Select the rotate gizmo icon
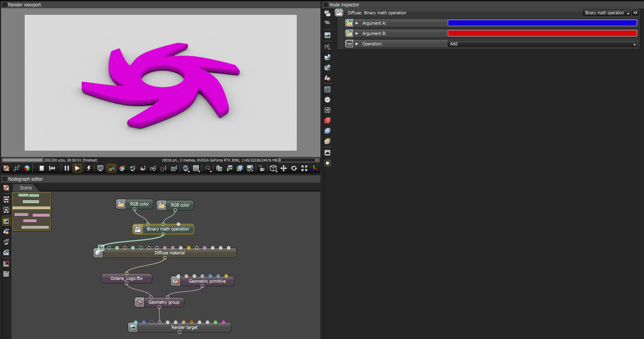The image size is (644, 339). (294, 168)
